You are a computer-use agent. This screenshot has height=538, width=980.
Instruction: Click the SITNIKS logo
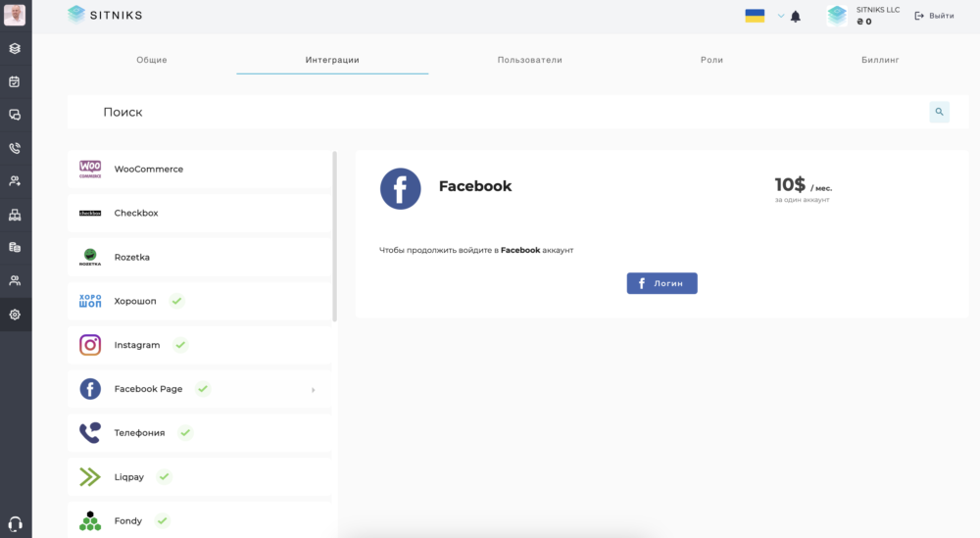click(105, 15)
